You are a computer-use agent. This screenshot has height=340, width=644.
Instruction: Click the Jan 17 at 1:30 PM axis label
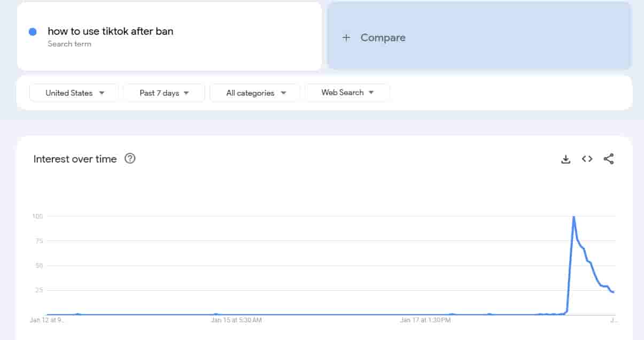coord(425,320)
